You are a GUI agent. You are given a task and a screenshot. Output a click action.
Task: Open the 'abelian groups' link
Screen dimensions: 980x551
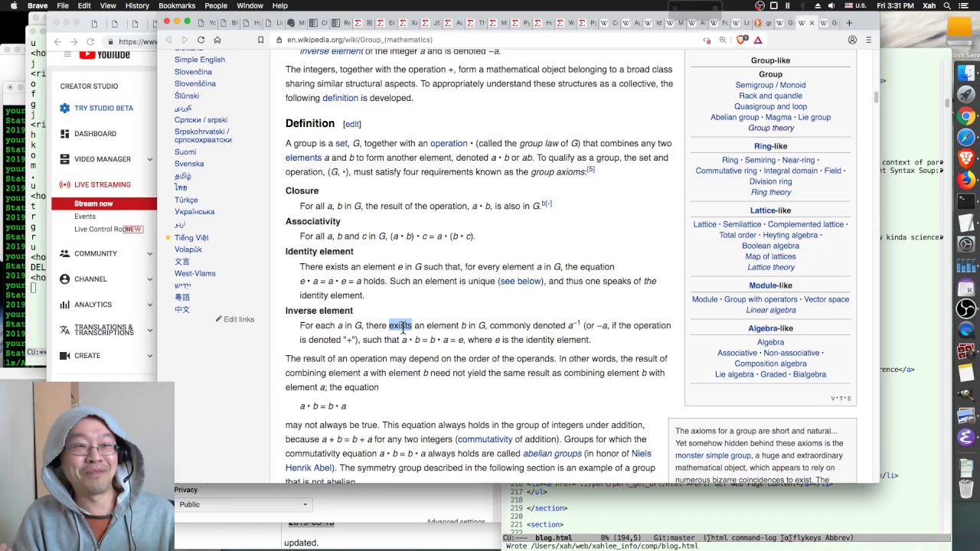(552, 453)
